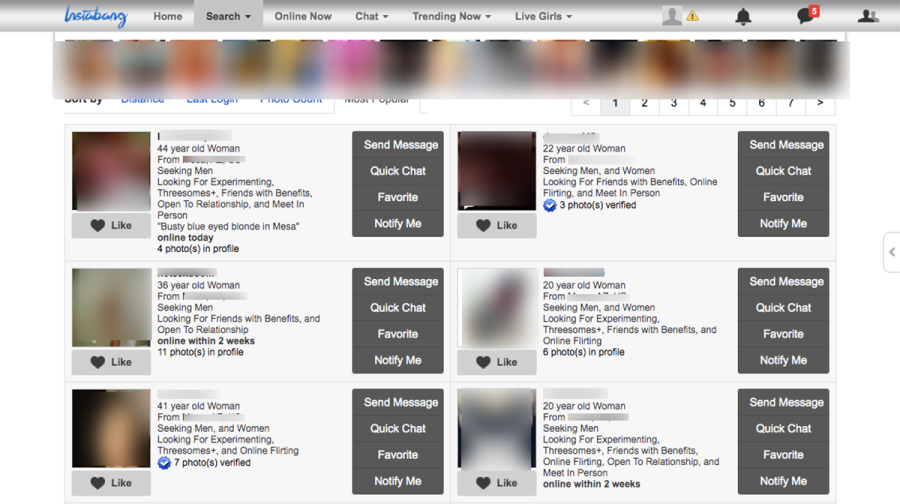The height and width of the screenshot is (504, 900).
Task: Send Message to 20 year old seeking men
Action: pyautogui.click(x=783, y=402)
